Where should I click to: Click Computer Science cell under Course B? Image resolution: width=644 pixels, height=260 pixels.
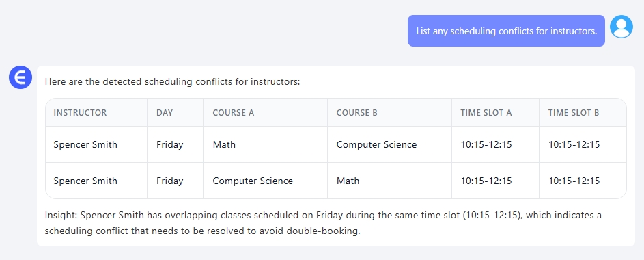(376, 145)
